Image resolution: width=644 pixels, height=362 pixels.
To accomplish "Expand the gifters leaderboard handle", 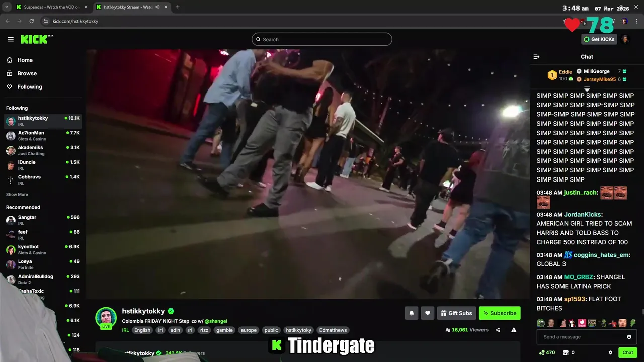I will point(587,89).
